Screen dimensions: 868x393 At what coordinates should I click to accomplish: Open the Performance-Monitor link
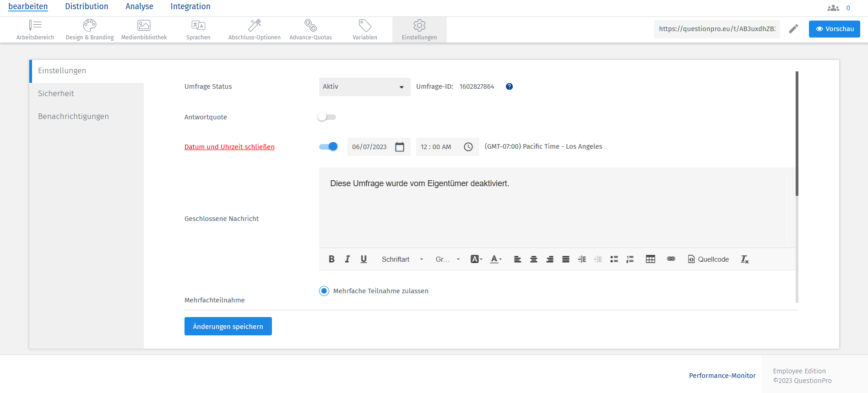[722, 376]
